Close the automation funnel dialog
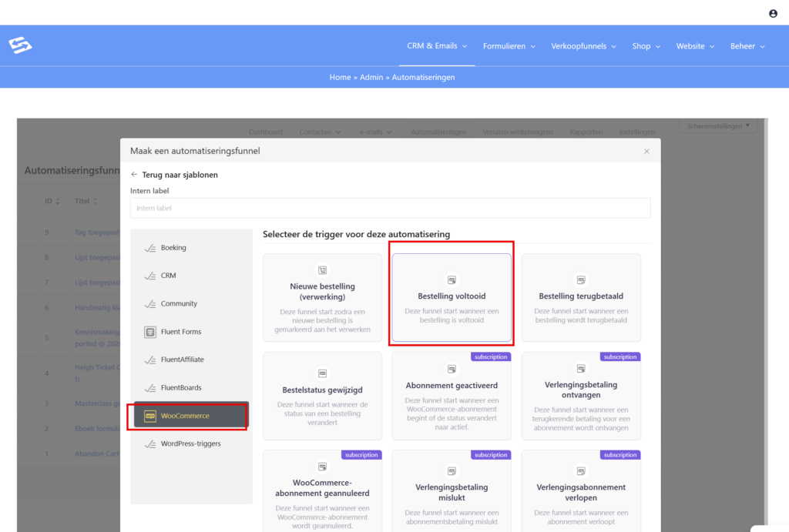The width and height of the screenshot is (789, 532). click(646, 152)
